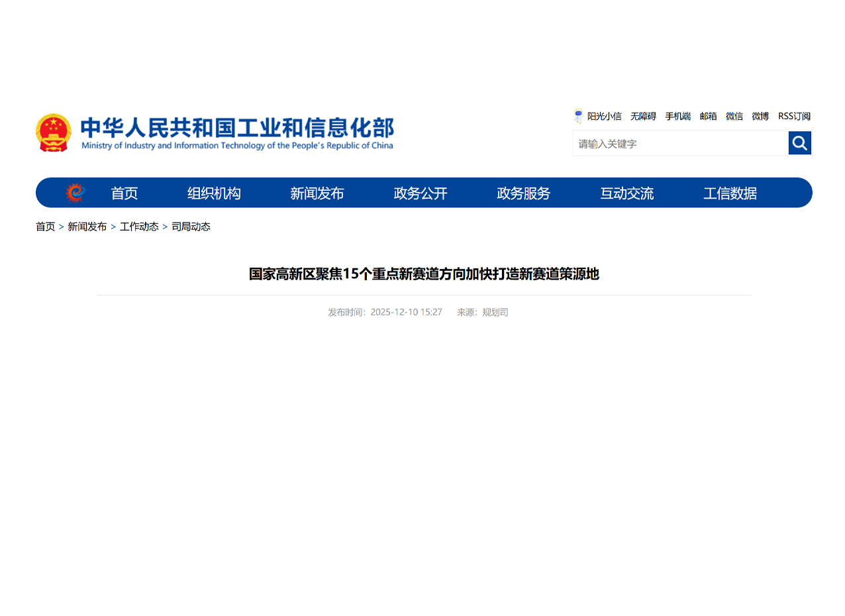Open the 组织机构 navigation menu
845x616 pixels.
tap(214, 193)
